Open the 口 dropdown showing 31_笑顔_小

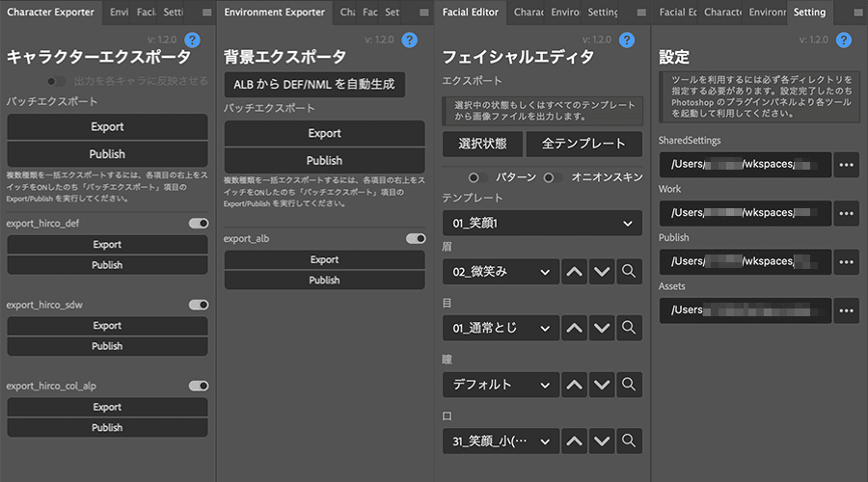501,442
